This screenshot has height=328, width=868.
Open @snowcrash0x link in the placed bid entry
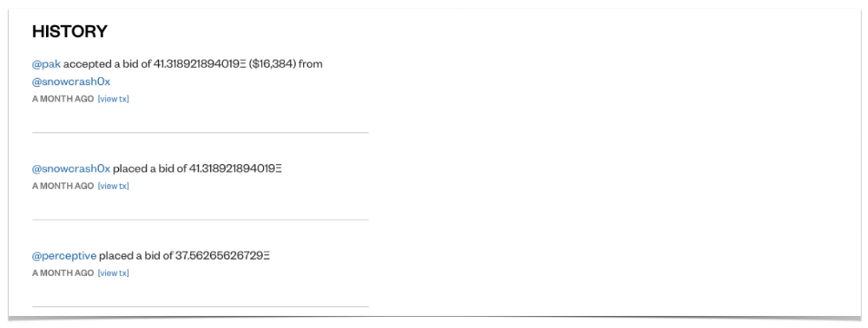pyautogui.click(x=71, y=168)
